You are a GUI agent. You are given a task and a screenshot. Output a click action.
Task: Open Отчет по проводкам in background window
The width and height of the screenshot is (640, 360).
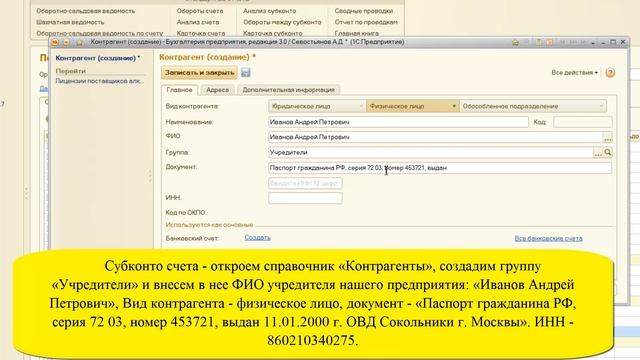(366, 22)
